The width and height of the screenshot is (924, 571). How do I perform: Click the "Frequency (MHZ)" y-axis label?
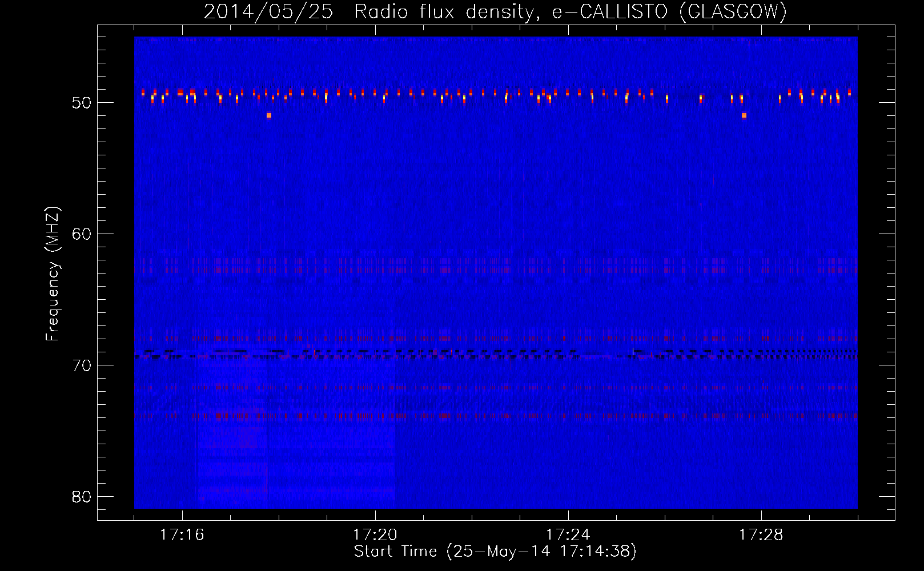[52, 274]
